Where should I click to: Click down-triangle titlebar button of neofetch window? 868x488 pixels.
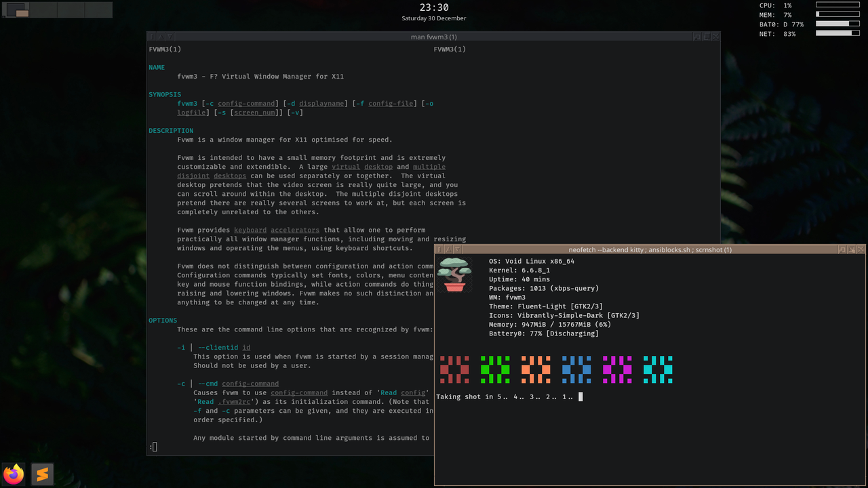(457, 249)
